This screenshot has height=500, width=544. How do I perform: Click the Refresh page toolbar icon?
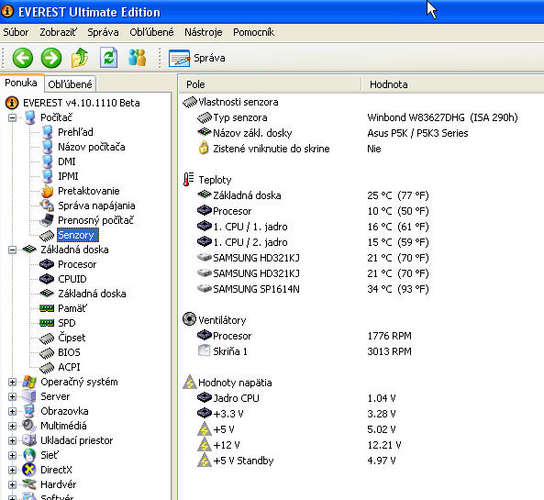click(x=109, y=58)
